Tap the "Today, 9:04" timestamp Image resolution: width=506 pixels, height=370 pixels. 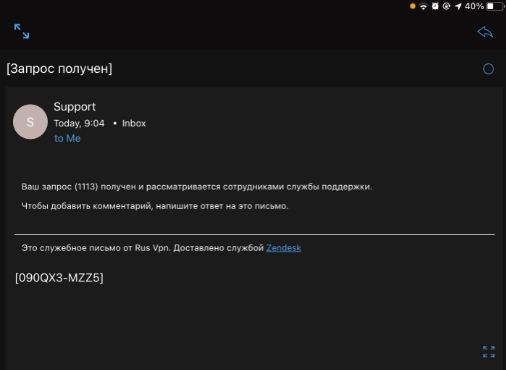(79, 123)
